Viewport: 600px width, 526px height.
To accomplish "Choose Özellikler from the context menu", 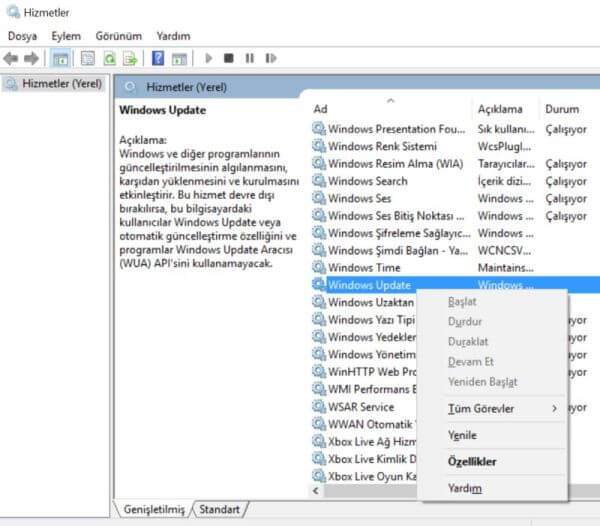I will [x=472, y=462].
